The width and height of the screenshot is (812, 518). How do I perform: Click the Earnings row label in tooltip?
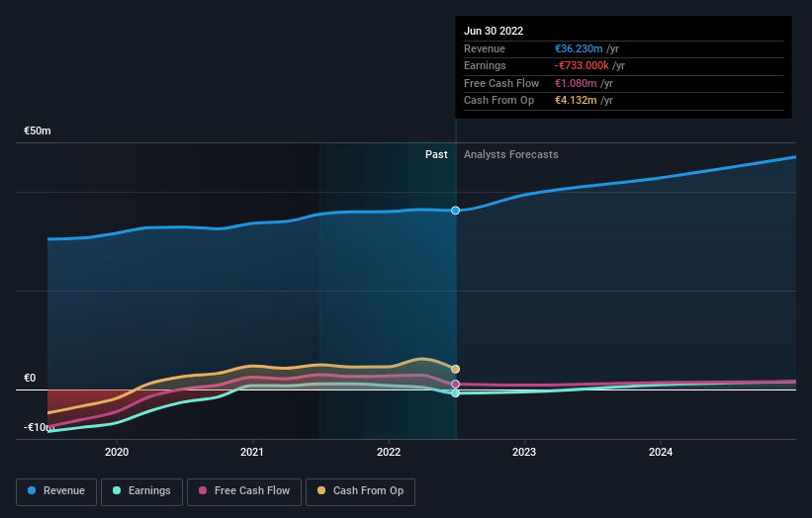(x=485, y=65)
